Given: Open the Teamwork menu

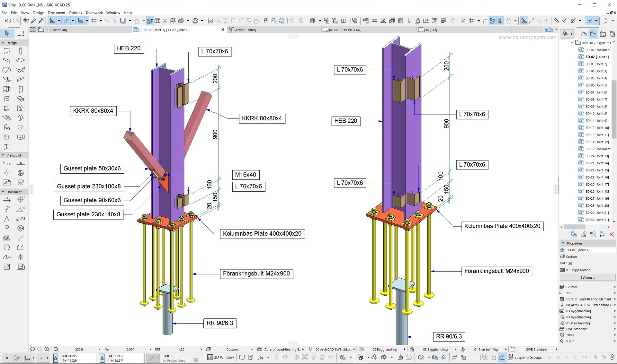Looking at the screenshot, I should pos(94,13).
